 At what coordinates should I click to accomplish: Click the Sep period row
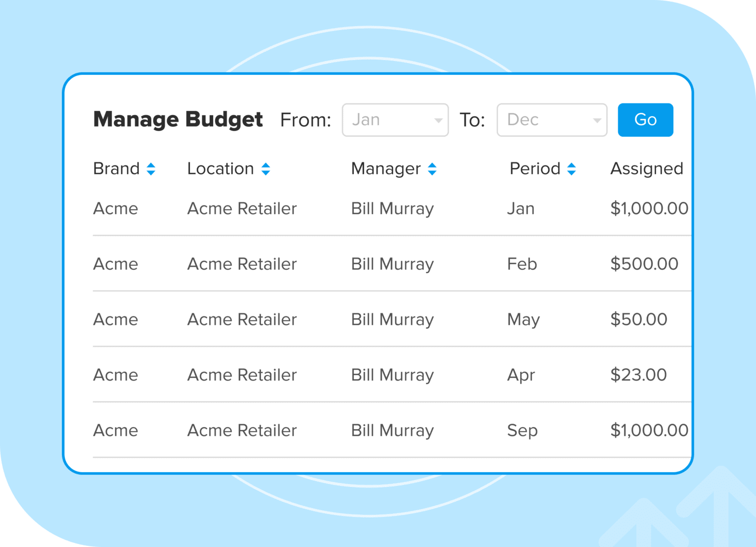point(392,430)
